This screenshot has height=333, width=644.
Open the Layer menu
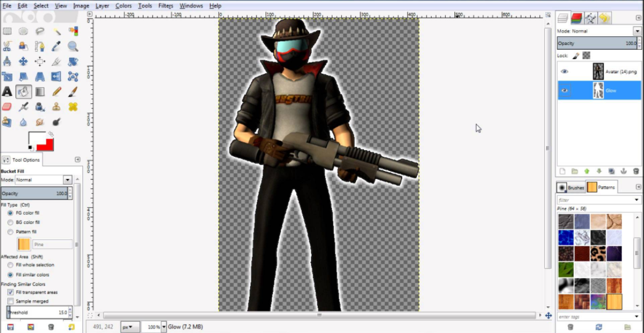click(x=102, y=6)
